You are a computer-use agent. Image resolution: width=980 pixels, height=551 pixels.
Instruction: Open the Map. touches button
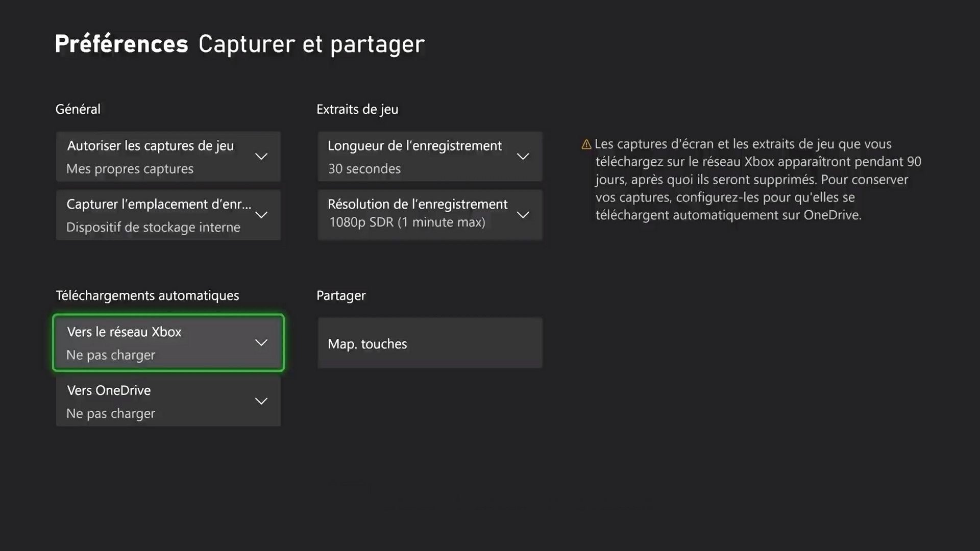pos(430,343)
